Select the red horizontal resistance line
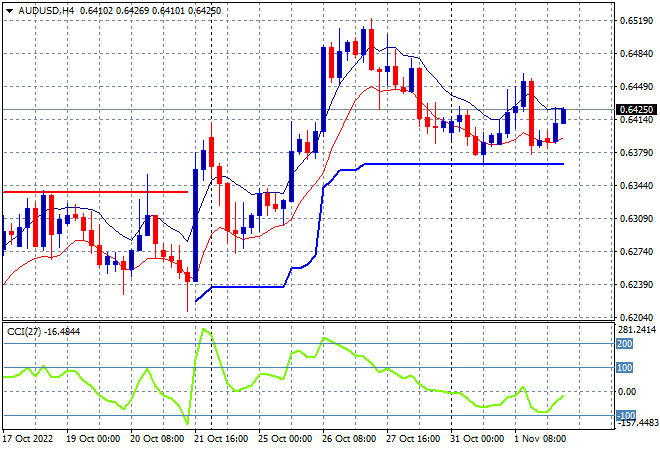The image size is (660, 450). pos(96,192)
